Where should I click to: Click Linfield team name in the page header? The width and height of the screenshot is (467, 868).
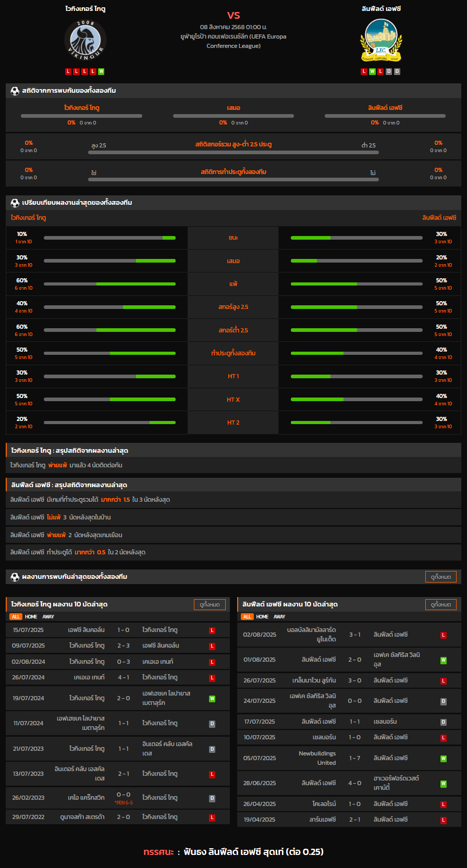click(382, 9)
